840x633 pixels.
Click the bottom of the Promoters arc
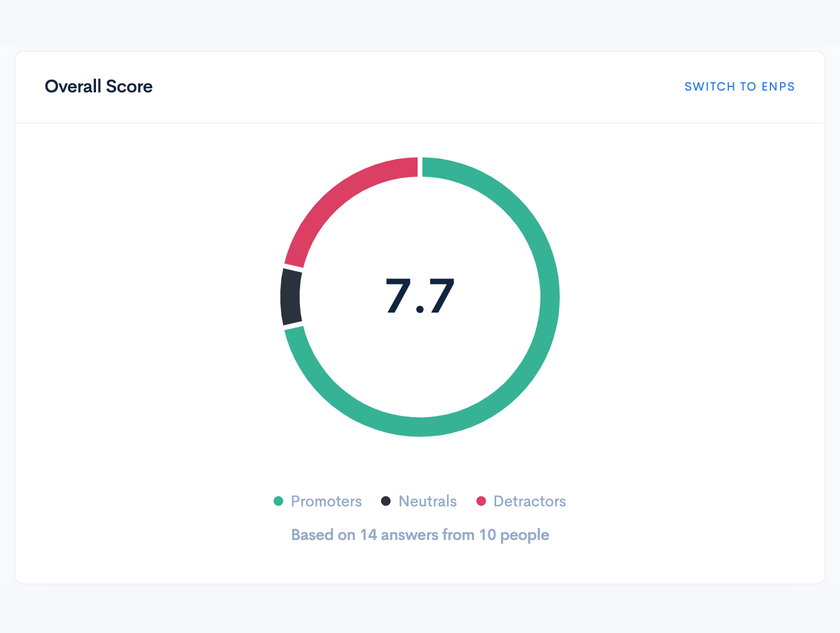pyautogui.click(x=420, y=428)
